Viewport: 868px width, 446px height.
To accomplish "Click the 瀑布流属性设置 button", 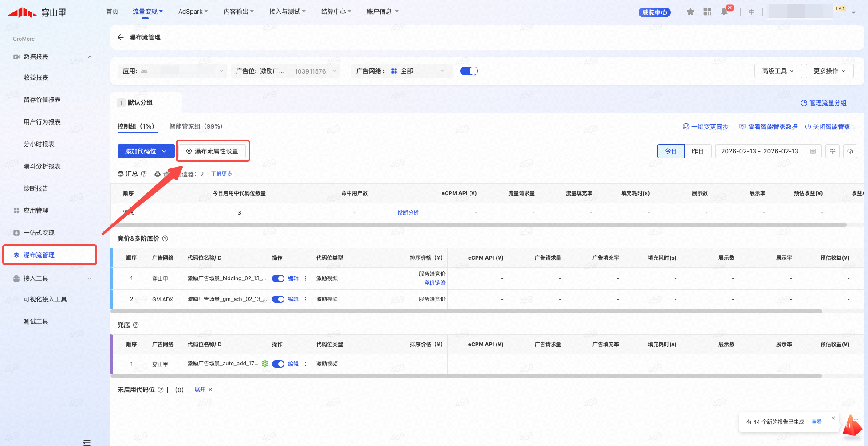I will (x=212, y=151).
